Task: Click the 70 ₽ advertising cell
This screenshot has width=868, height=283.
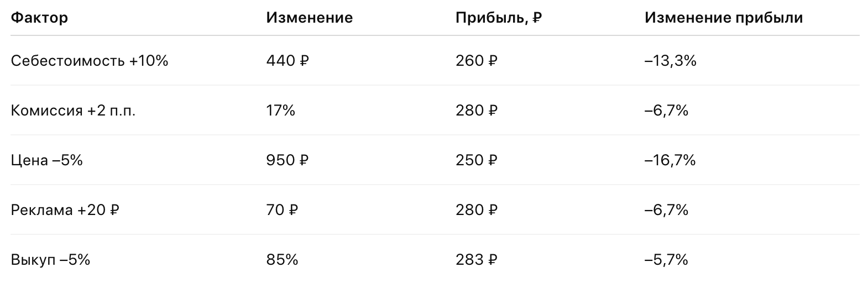Action: coord(281,210)
